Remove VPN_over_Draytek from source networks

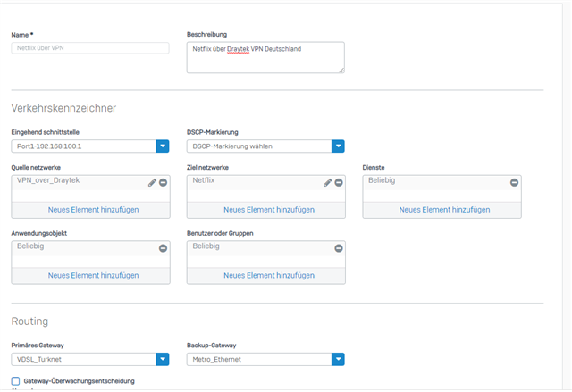click(x=163, y=182)
